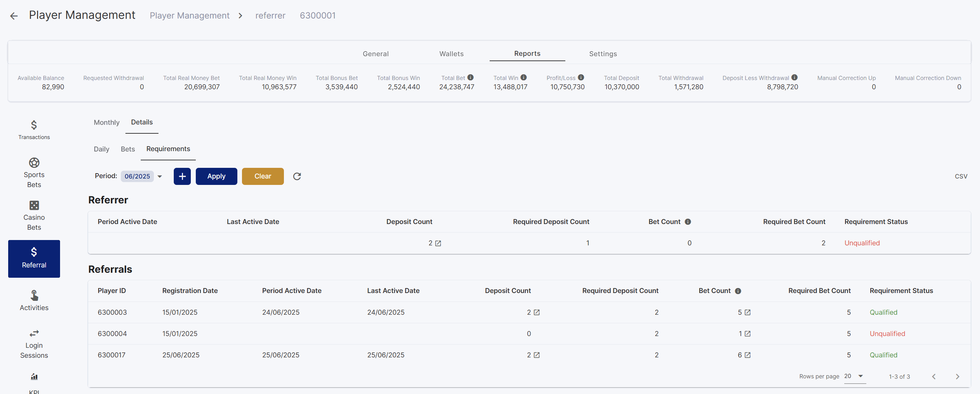
Task: Click the back arrow beside Player Management
Action: coord(14,16)
